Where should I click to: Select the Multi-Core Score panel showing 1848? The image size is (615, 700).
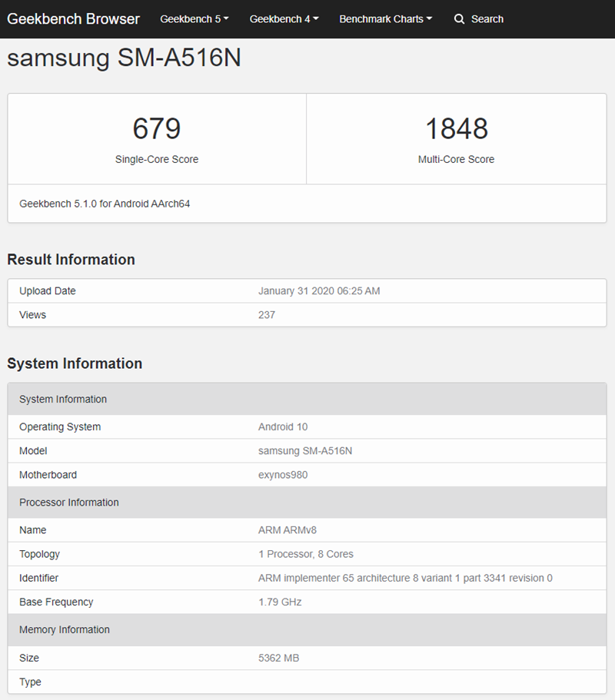click(x=457, y=138)
